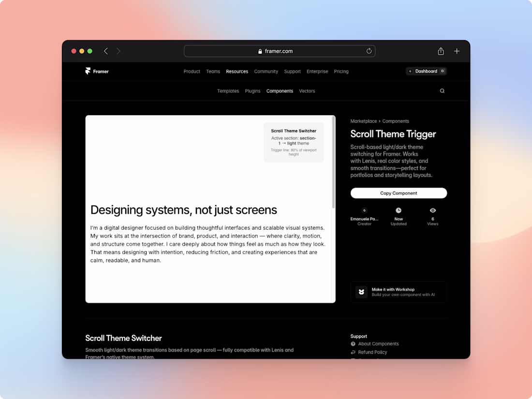Screen dimensions: 532x399
Task: Open the Dashboard button
Action: click(426, 71)
